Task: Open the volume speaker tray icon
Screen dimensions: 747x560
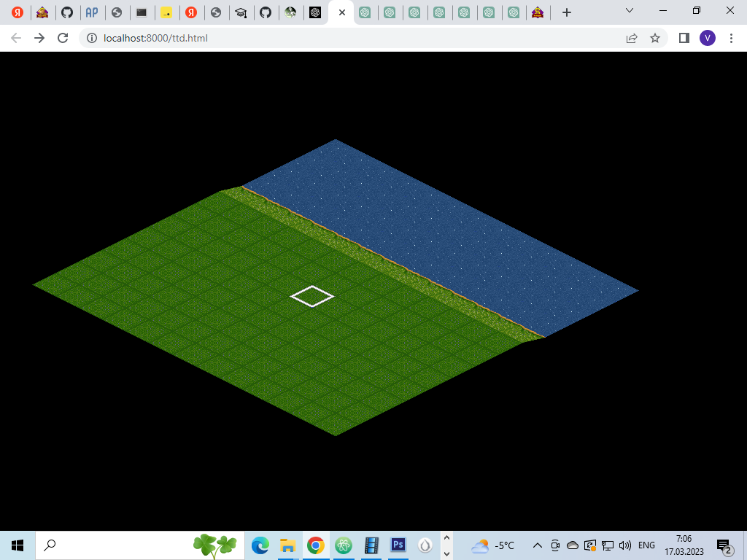Action: tap(625, 545)
